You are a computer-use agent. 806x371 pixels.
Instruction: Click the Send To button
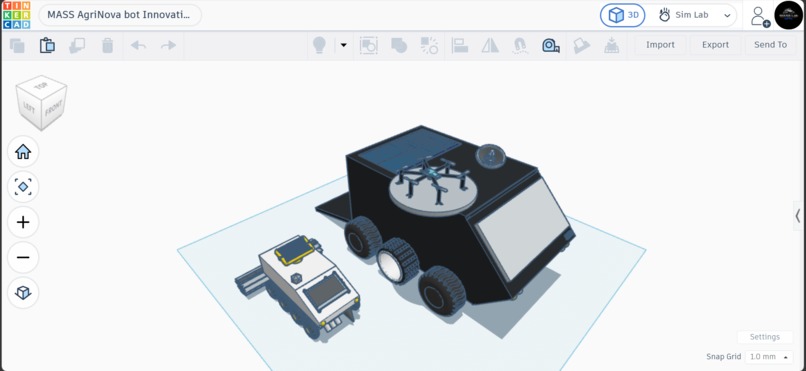point(770,45)
